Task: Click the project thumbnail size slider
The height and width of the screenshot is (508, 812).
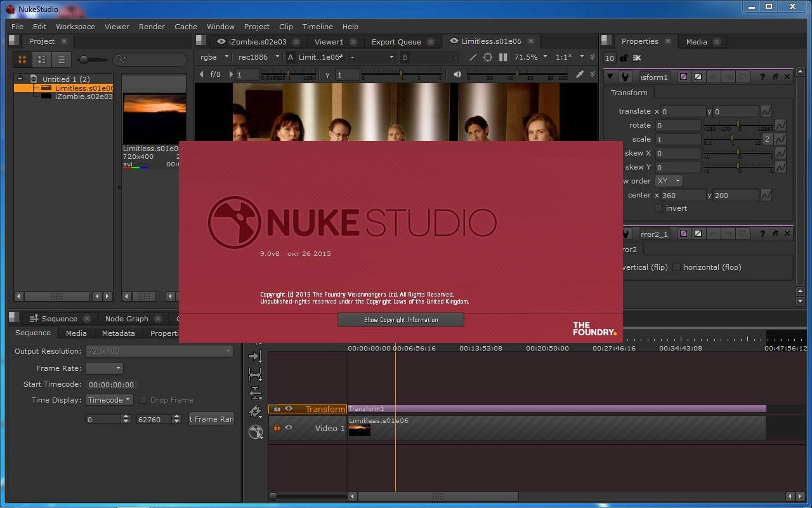Action: 93,59
